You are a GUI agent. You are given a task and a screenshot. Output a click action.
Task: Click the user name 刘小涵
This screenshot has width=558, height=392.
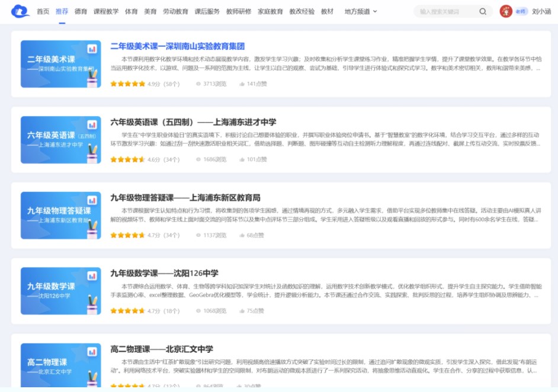(541, 11)
